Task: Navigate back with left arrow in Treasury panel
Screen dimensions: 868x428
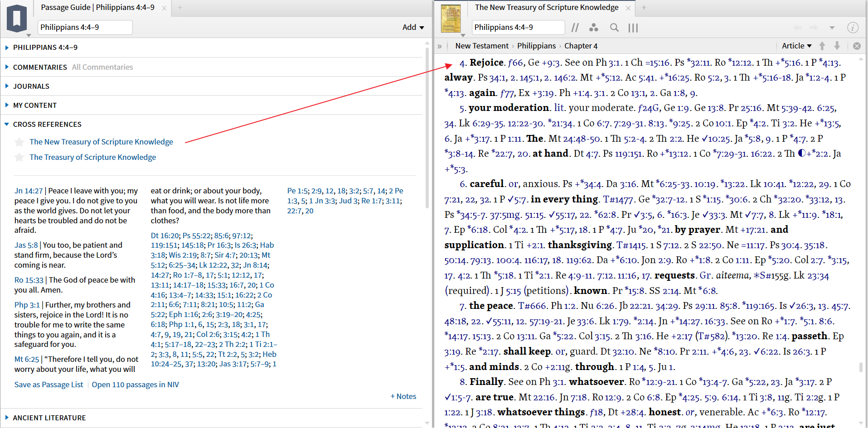Action: (x=797, y=28)
